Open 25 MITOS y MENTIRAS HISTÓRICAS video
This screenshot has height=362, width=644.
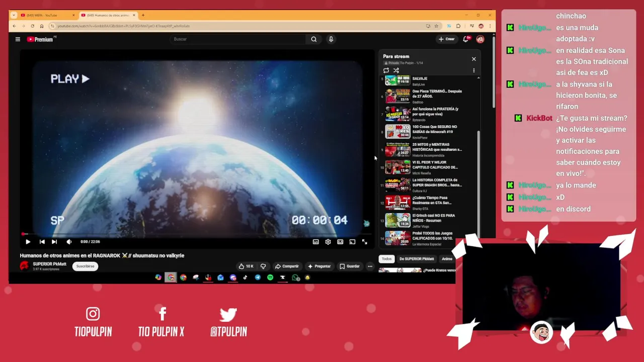click(x=427, y=149)
